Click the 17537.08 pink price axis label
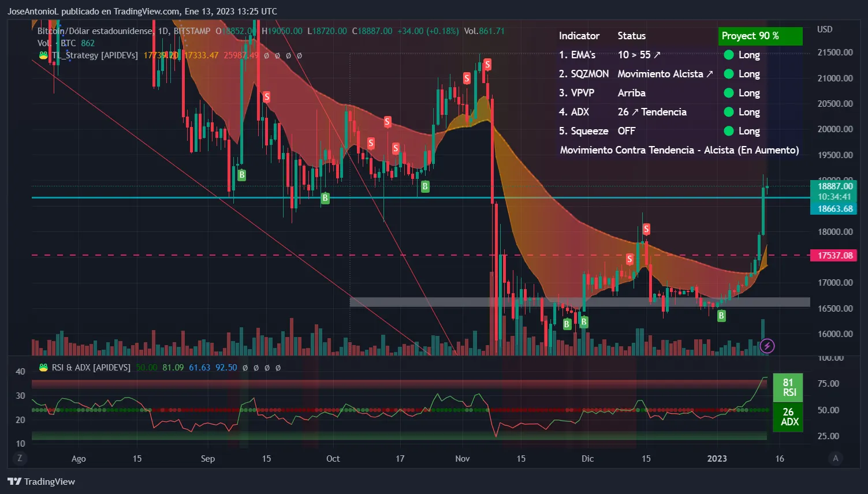 tap(833, 255)
